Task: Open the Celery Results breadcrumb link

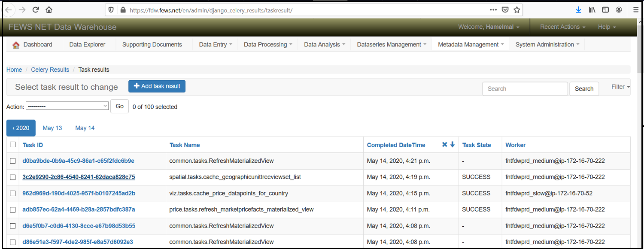Action: tap(50, 70)
